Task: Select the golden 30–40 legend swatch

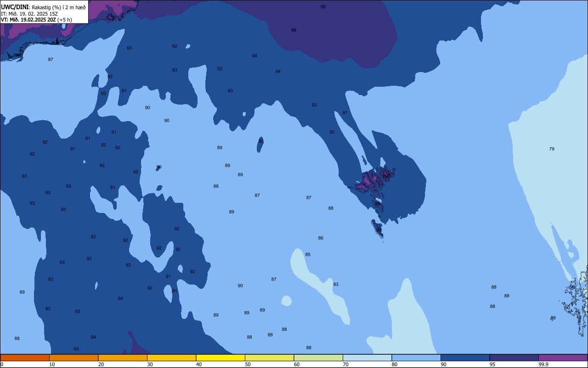Action: (x=171, y=357)
